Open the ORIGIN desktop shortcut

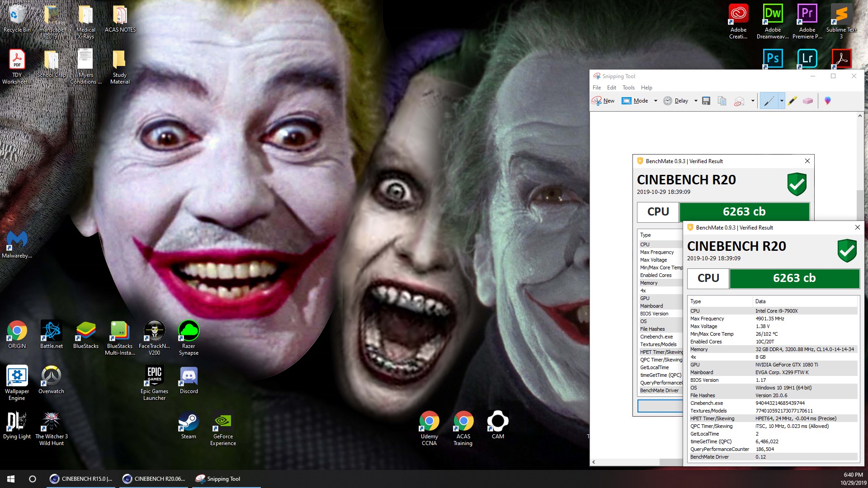[17, 335]
